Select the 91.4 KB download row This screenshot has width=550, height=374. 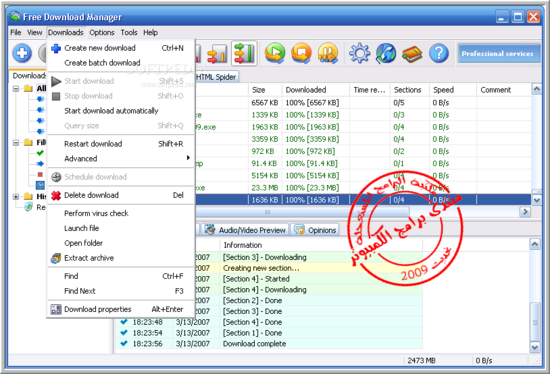click(363, 163)
